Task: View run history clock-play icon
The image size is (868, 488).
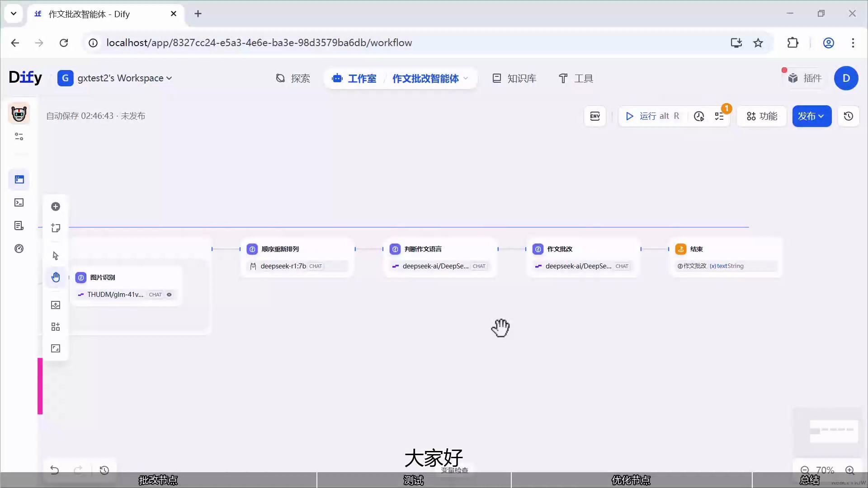Action: coord(699,116)
